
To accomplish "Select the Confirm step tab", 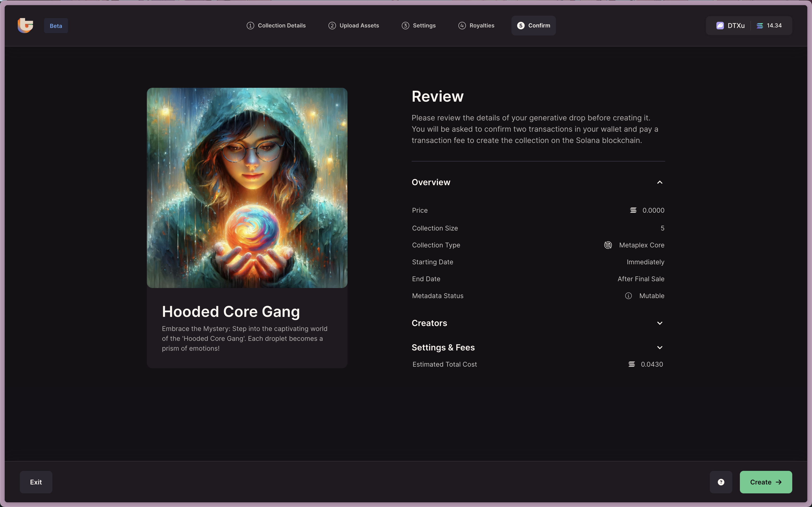I will [533, 26].
